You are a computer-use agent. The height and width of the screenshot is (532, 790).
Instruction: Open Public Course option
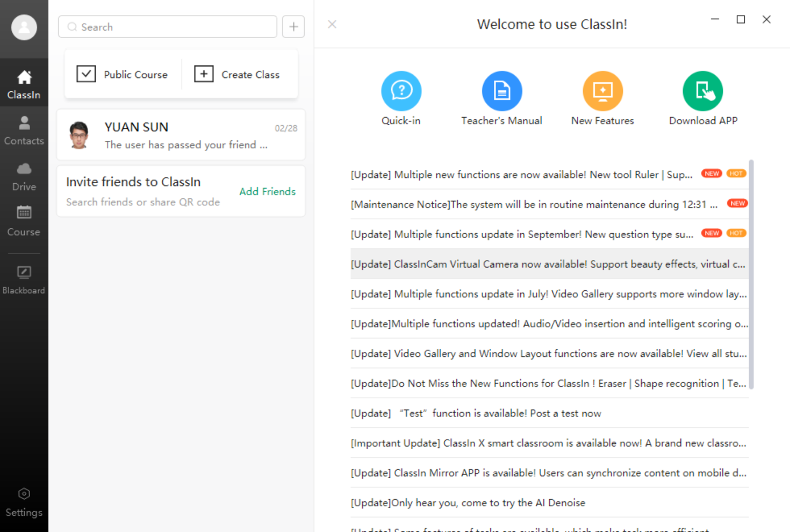pyautogui.click(x=123, y=74)
